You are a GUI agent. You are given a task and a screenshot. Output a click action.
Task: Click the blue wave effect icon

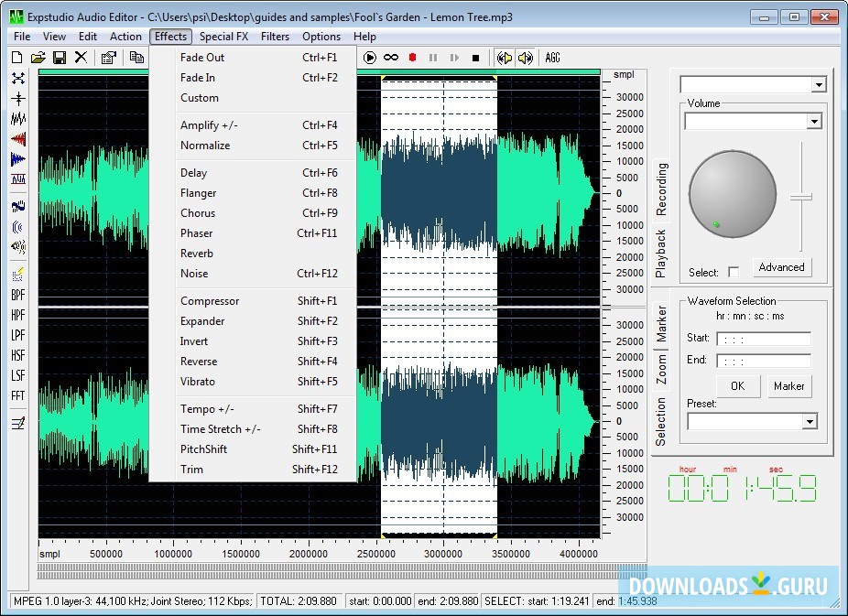[18, 207]
